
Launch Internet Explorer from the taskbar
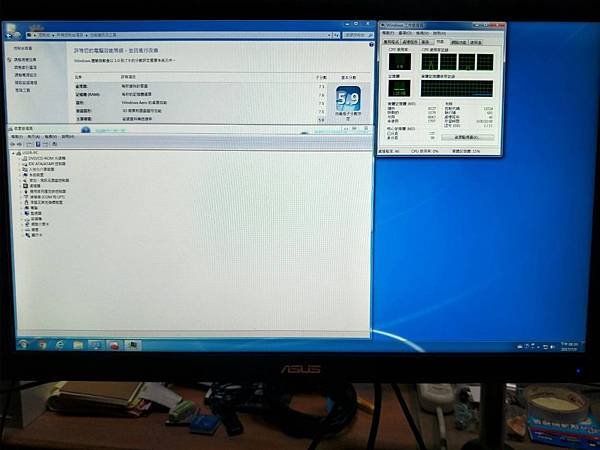60,345
